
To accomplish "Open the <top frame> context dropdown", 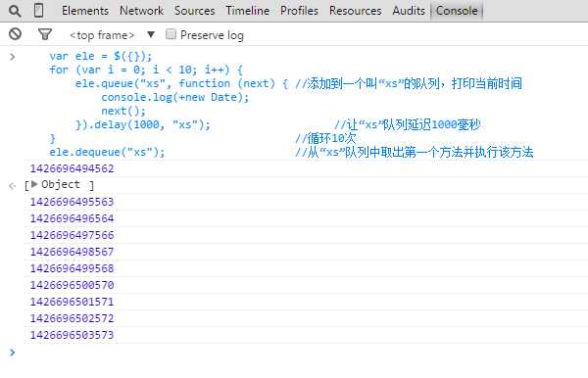I will [112, 35].
